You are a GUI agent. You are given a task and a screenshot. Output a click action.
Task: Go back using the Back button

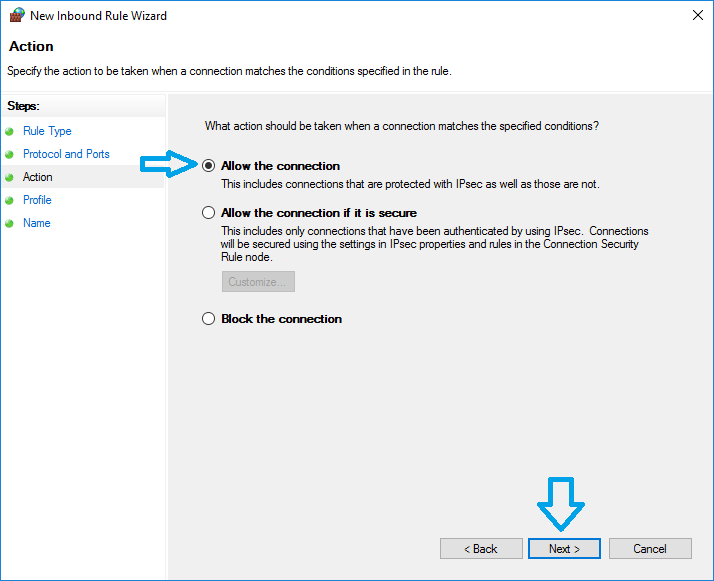tap(481, 548)
